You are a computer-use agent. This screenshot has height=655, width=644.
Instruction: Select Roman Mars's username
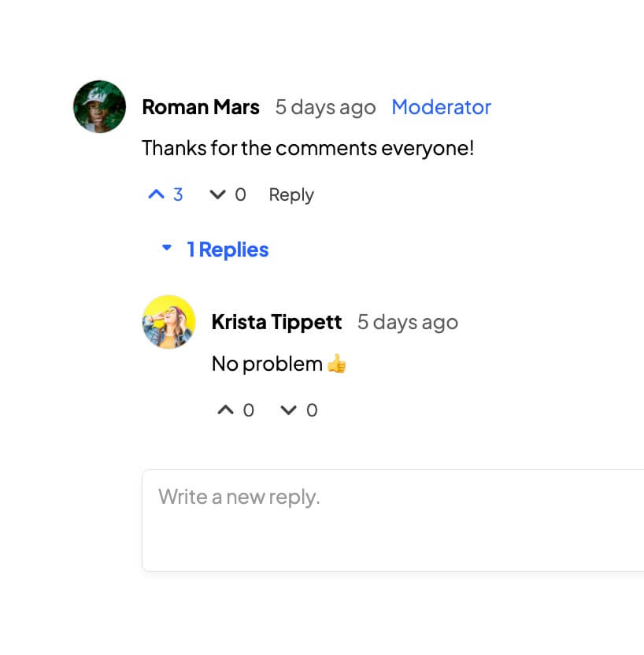(x=200, y=107)
